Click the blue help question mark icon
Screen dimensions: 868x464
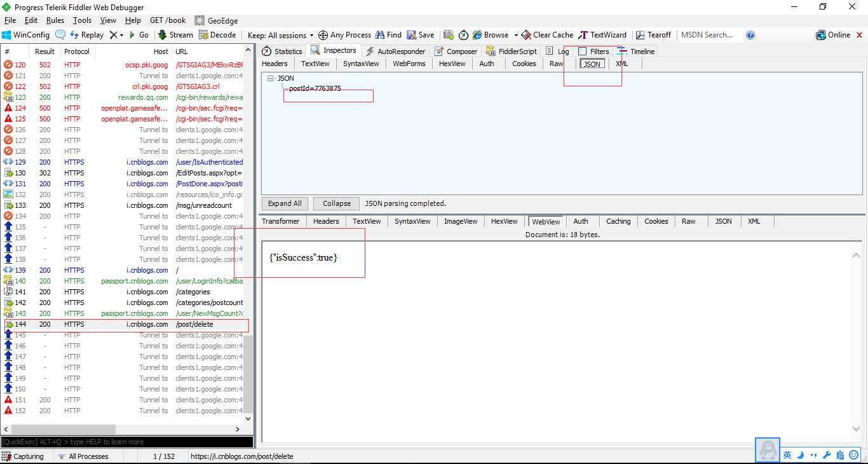(x=750, y=35)
